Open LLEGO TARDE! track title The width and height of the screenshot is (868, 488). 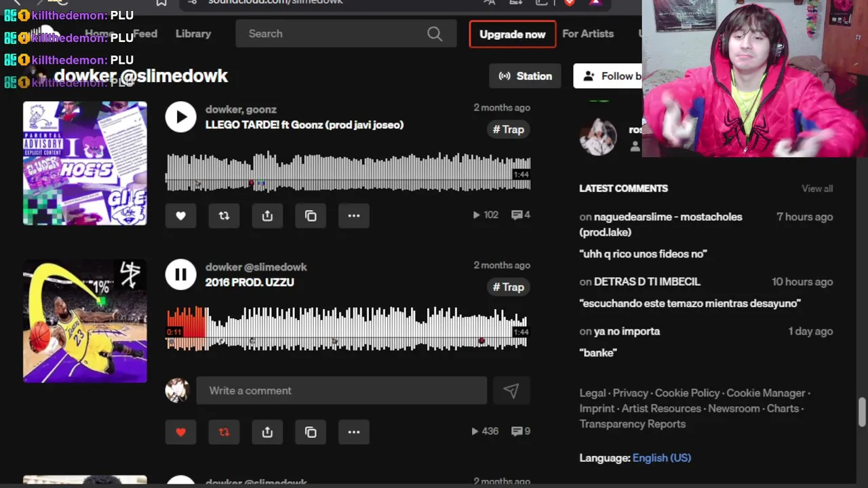click(304, 125)
